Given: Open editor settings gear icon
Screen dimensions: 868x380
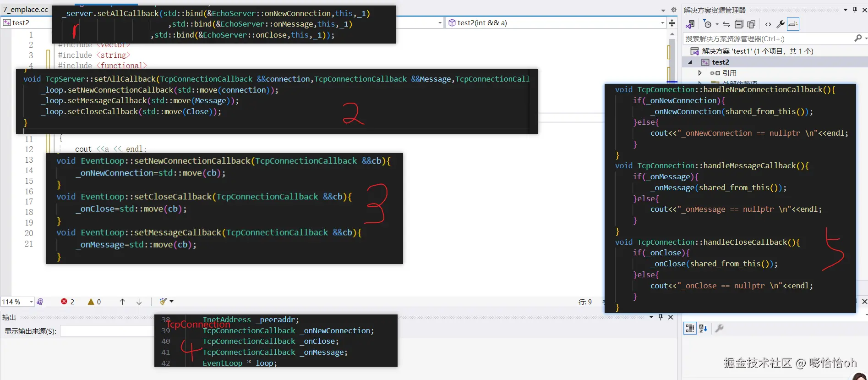Looking at the screenshot, I should pyautogui.click(x=673, y=10).
